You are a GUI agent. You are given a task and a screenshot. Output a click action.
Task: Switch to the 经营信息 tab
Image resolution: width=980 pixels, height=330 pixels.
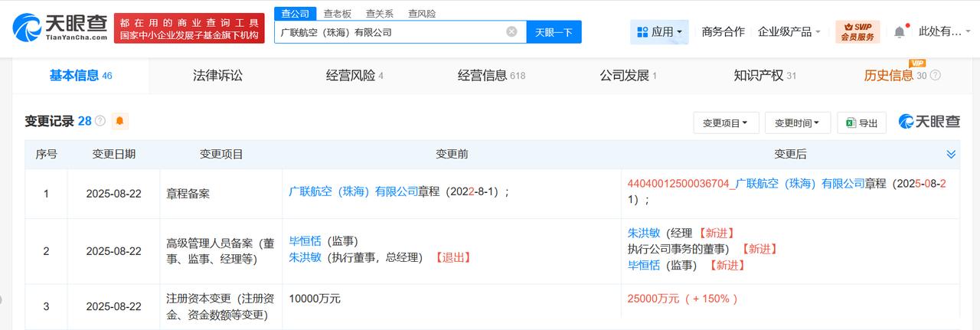coord(492,75)
